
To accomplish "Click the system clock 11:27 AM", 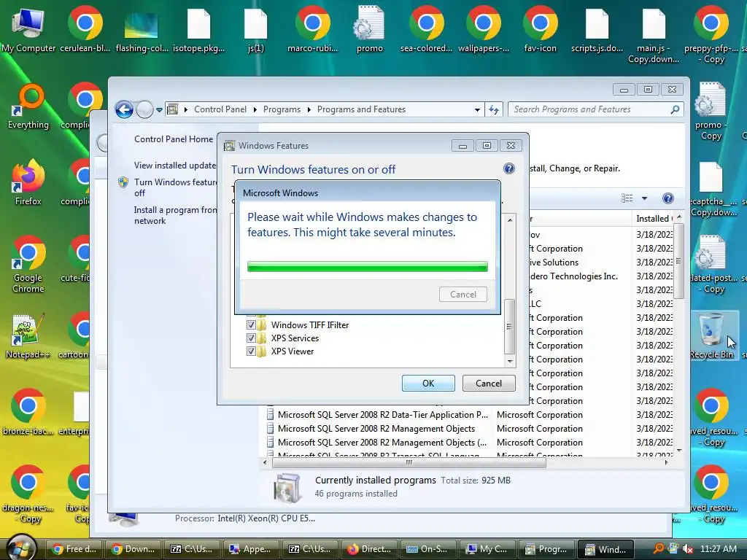I will 719,548.
